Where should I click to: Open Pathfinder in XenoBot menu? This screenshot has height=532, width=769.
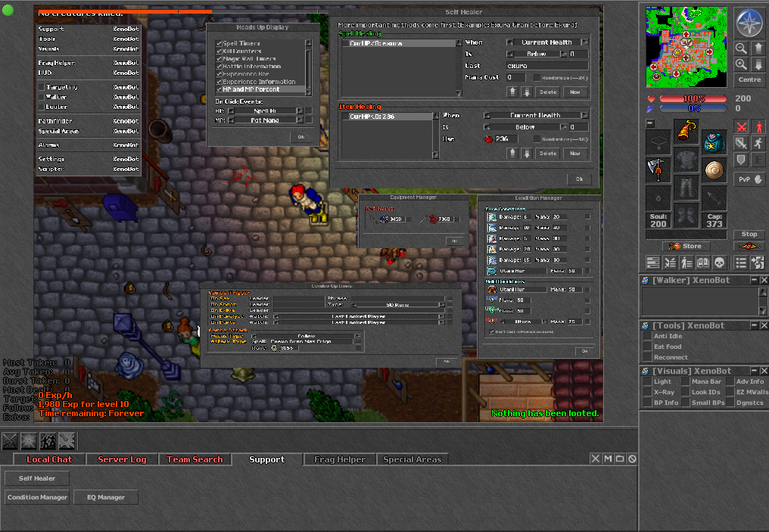point(89,121)
